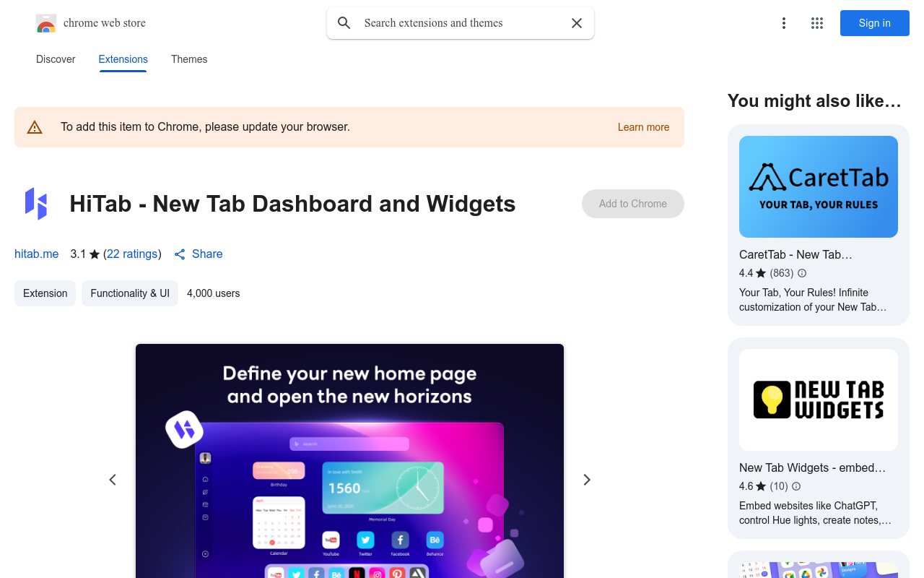Open the CaretTab banner thumbnail
924x578 pixels.
pyautogui.click(x=819, y=186)
